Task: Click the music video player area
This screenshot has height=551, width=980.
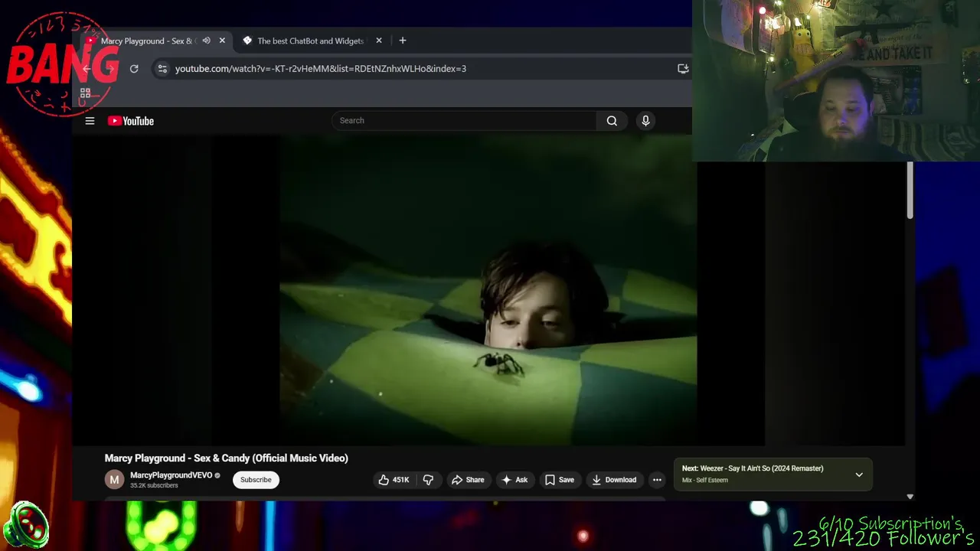Action: (x=488, y=291)
